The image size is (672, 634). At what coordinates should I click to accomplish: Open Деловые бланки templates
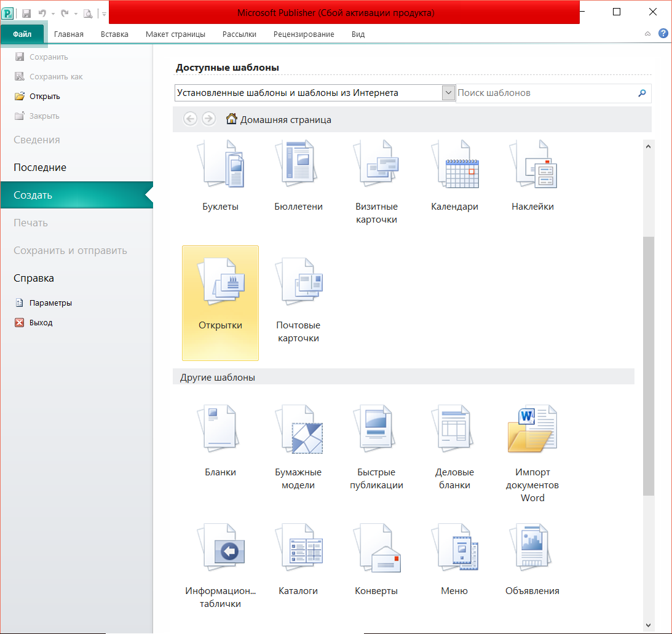tap(454, 448)
